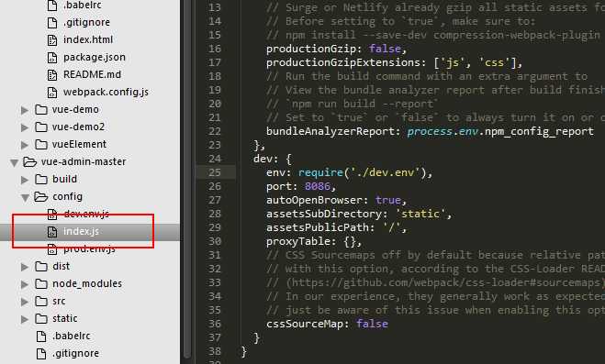Click proxyTable on line 30
605x364 pixels.
point(298,241)
